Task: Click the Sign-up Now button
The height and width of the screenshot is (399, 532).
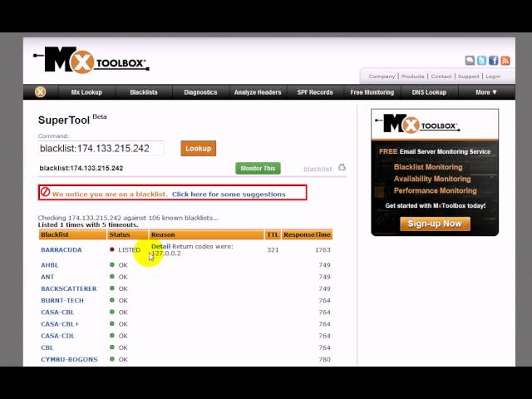Action: (x=435, y=224)
